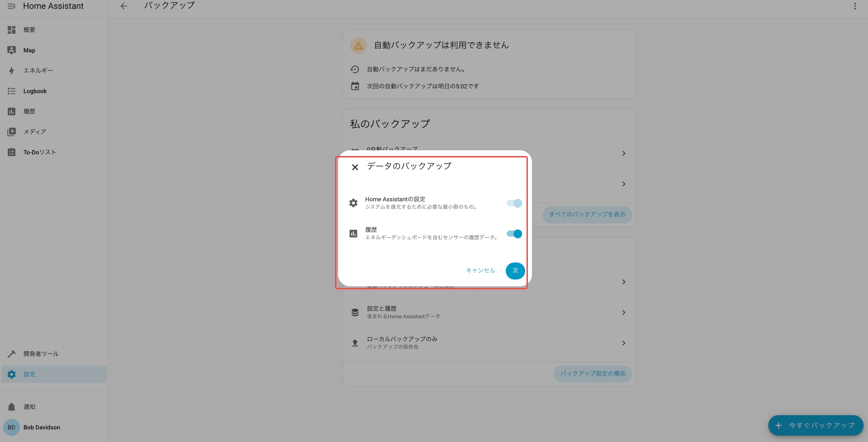Toggle the 履歴 history data switch
Screen dimensions: 868x442
click(x=514, y=234)
